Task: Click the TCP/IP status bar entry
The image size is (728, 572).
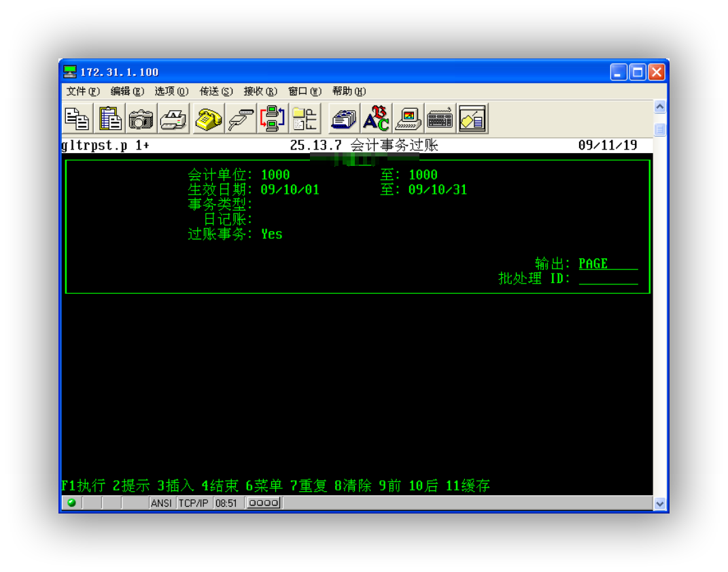Action: point(194,503)
